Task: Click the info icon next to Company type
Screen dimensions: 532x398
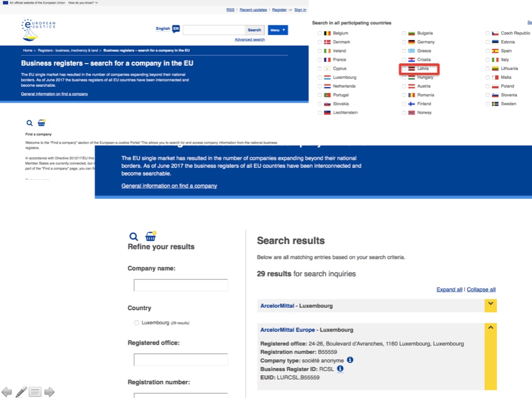Action: pyautogui.click(x=350, y=360)
